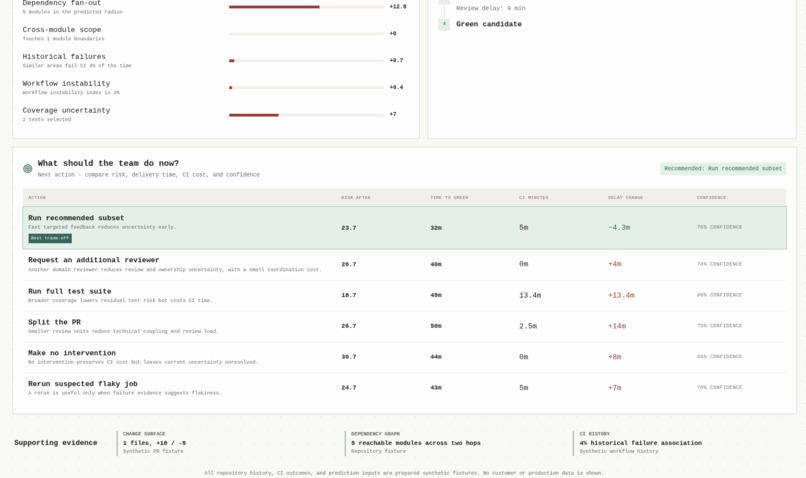Click confidence value in 'Run full test suite' row
The width and height of the screenshot is (806, 478).
pyautogui.click(x=719, y=295)
